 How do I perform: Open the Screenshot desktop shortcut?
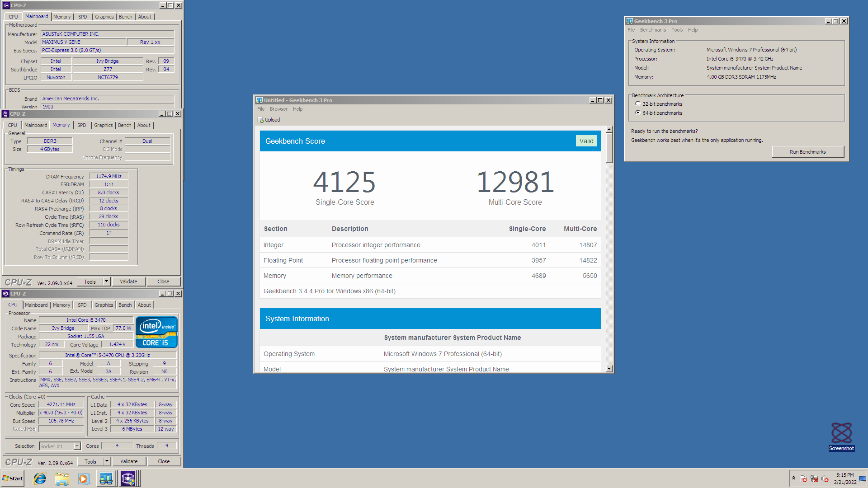pos(841,436)
